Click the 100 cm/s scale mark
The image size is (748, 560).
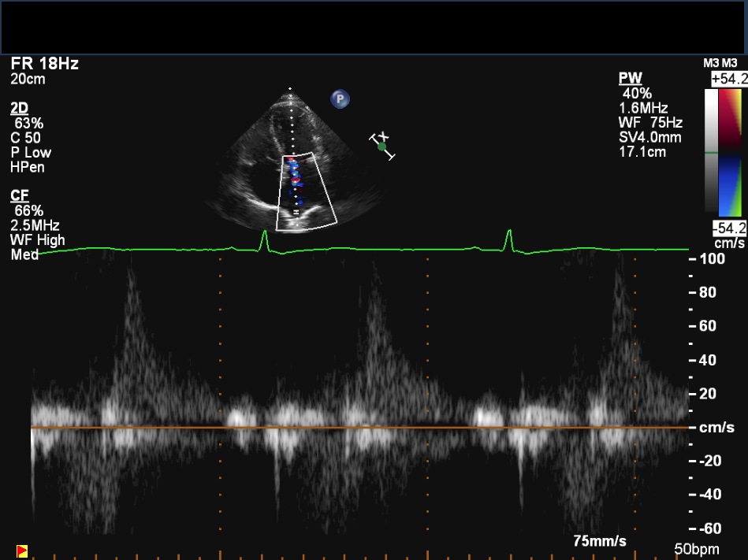point(712,259)
